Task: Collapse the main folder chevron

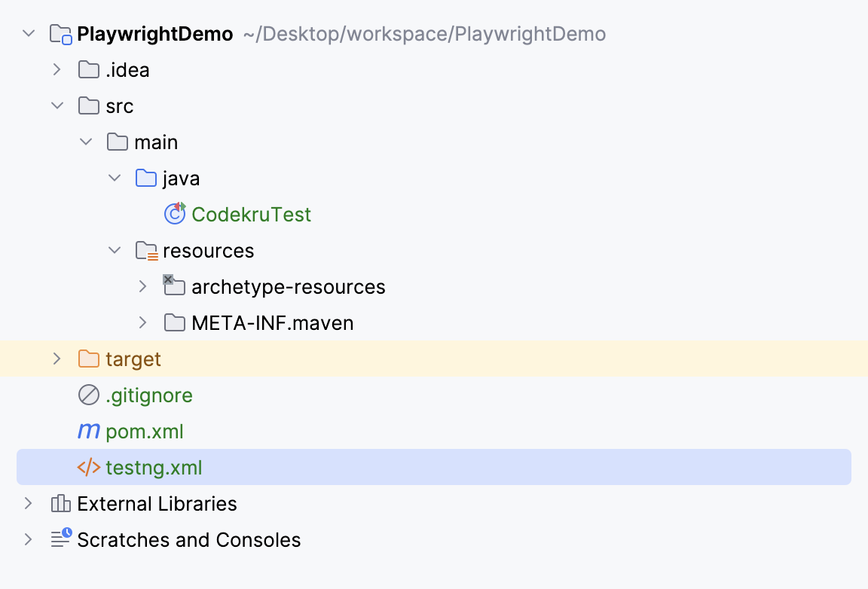Action: [x=86, y=142]
